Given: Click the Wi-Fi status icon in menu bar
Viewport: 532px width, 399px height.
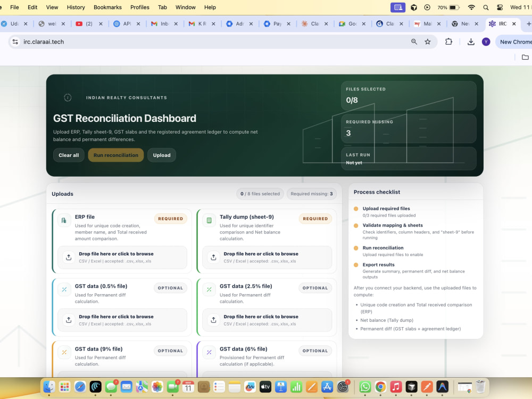Looking at the screenshot, I should click(471, 7).
